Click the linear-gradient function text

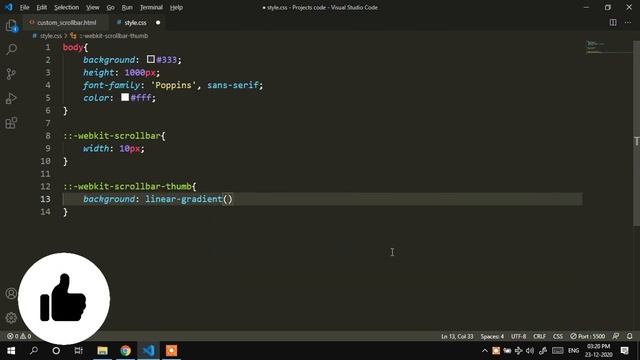point(184,199)
